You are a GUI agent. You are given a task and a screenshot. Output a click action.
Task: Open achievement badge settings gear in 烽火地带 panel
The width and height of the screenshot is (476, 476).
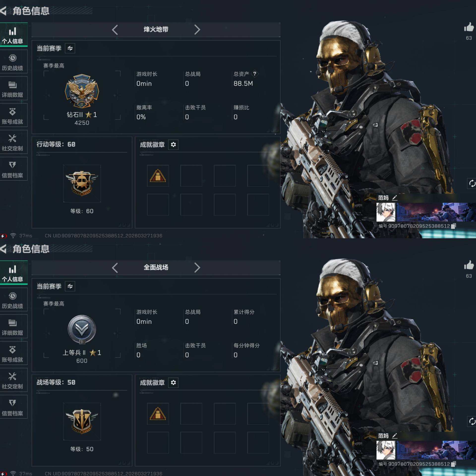pos(173,145)
